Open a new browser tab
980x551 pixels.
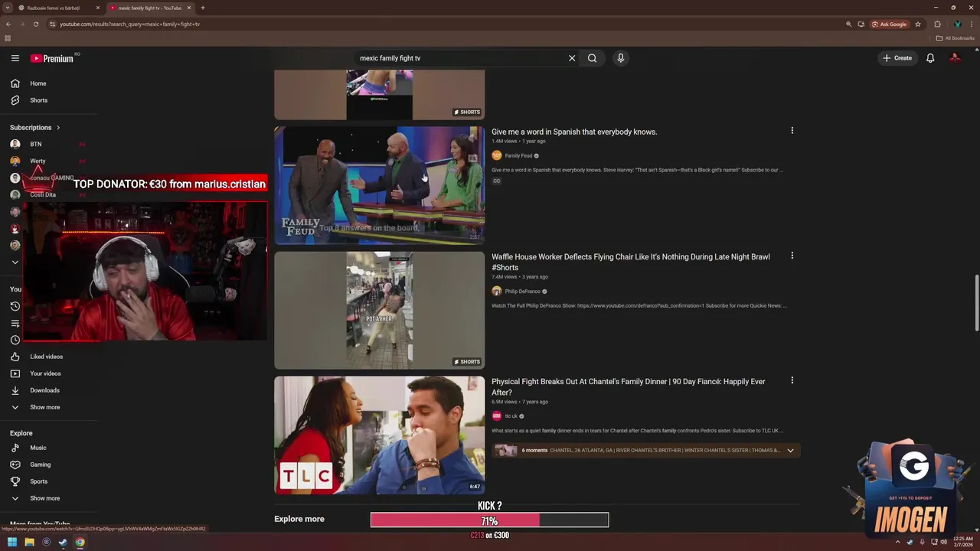pos(202,8)
